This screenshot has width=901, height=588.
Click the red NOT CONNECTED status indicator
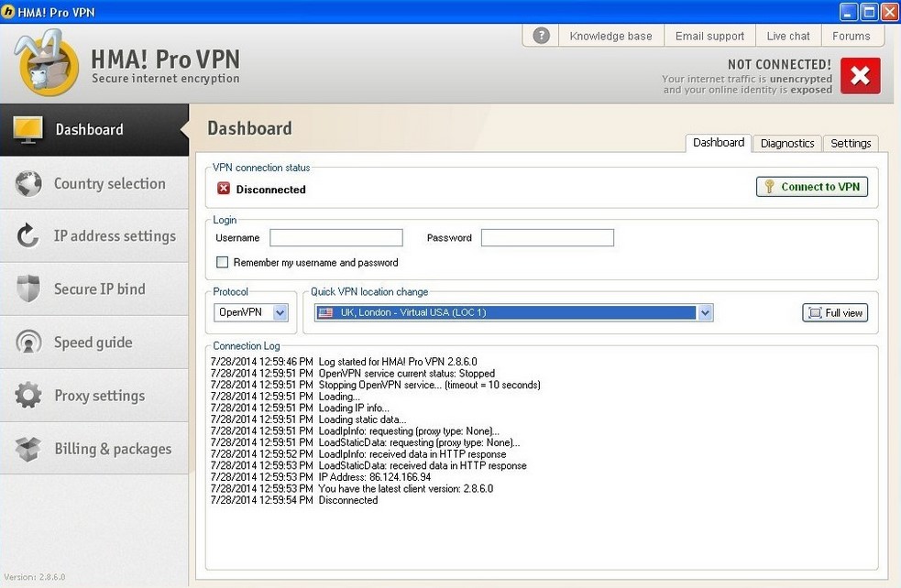tap(860, 76)
